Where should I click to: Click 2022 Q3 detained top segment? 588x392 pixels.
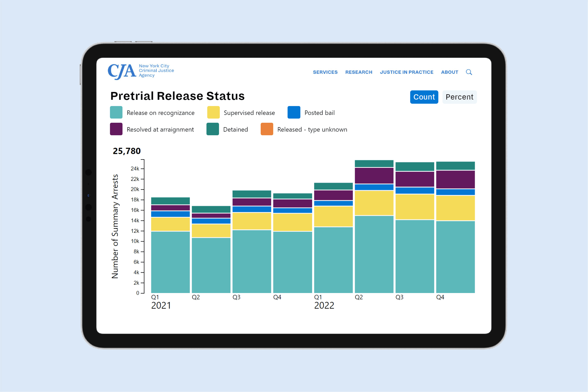[x=415, y=167]
